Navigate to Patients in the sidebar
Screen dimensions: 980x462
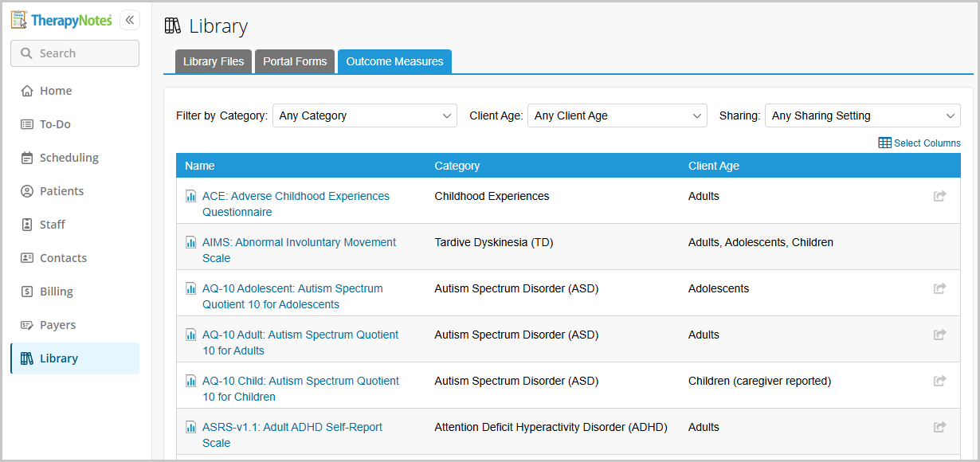tap(61, 191)
